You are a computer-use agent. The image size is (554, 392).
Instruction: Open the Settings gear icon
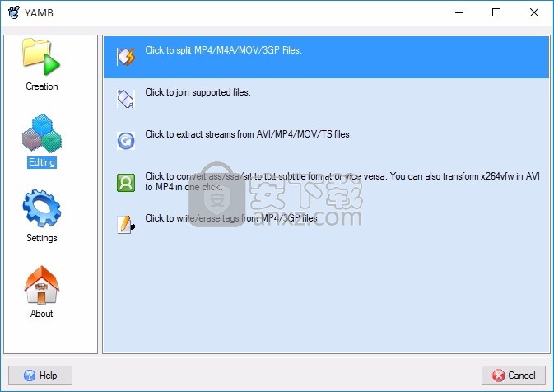pyautogui.click(x=42, y=208)
